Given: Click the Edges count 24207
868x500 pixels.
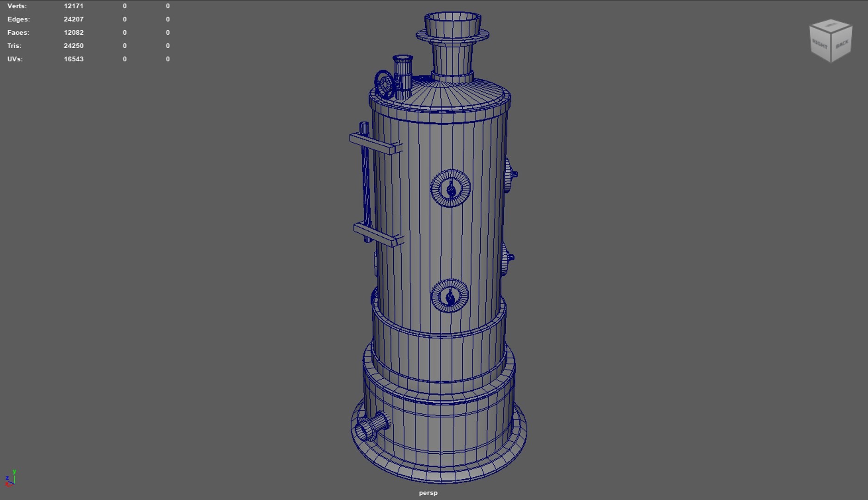Looking at the screenshot, I should (74, 19).
